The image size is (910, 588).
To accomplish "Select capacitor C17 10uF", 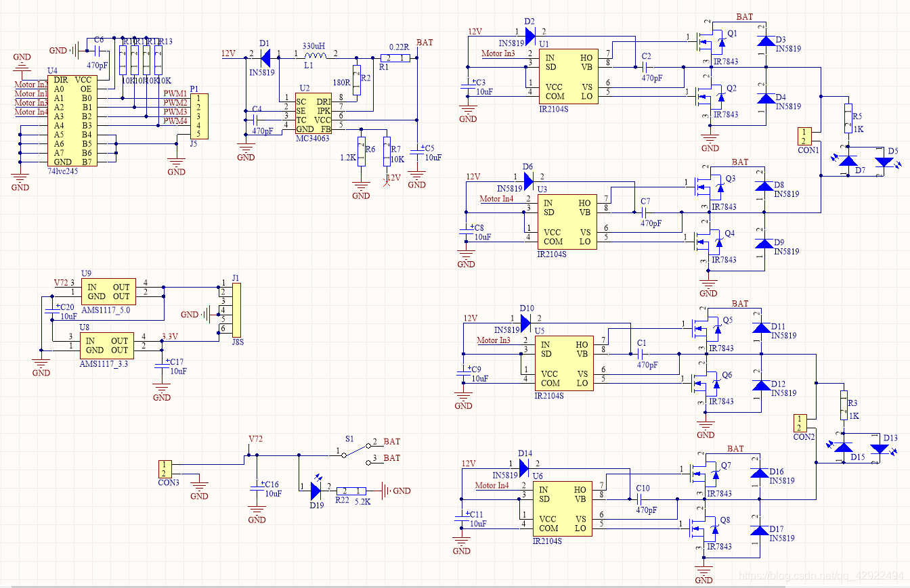I will click(x=161, y=366).
